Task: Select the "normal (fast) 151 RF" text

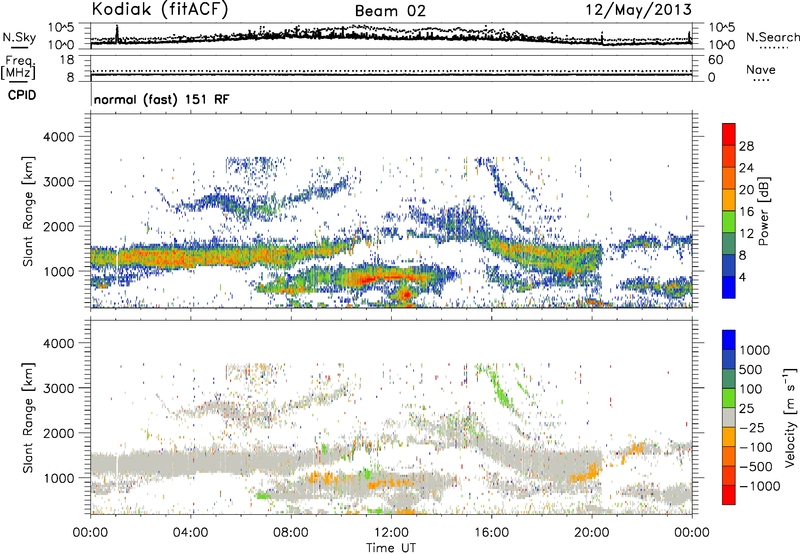Action: click(162, 99)
